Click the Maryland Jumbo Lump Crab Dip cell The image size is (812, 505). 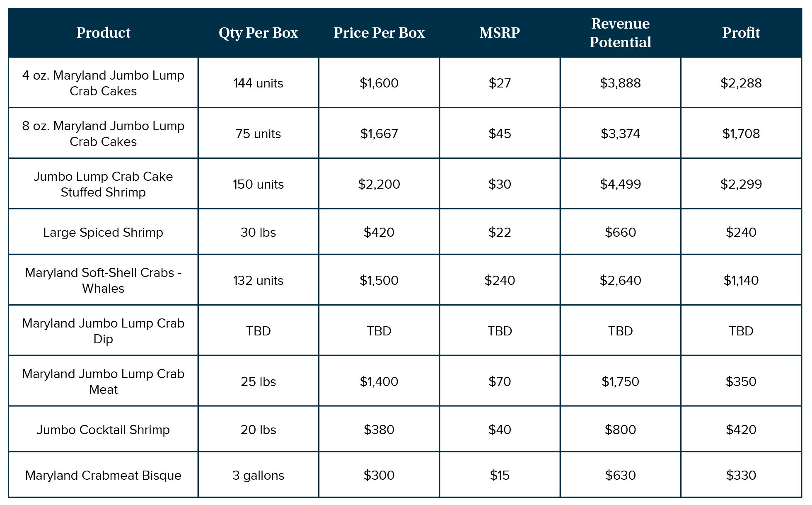(x=103, y=331)
